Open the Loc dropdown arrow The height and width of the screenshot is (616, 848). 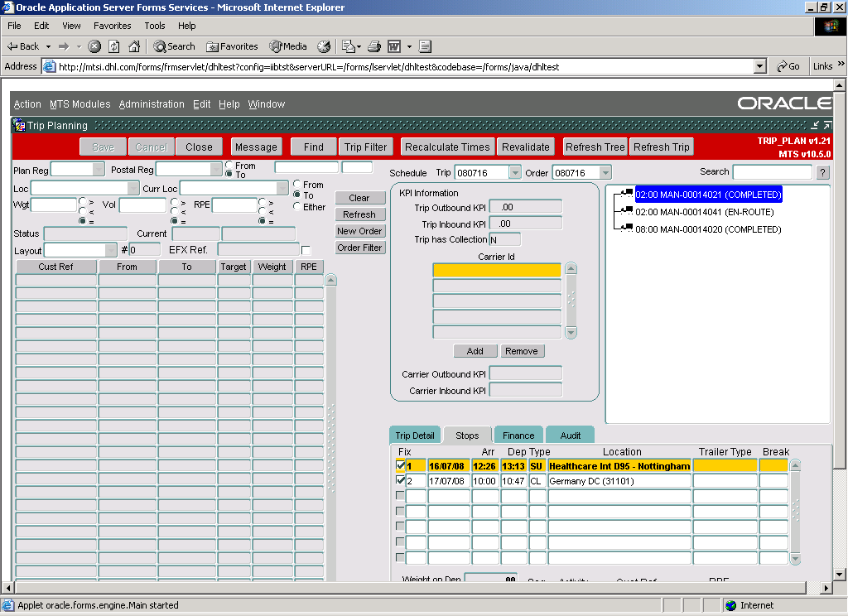[133, 188]
